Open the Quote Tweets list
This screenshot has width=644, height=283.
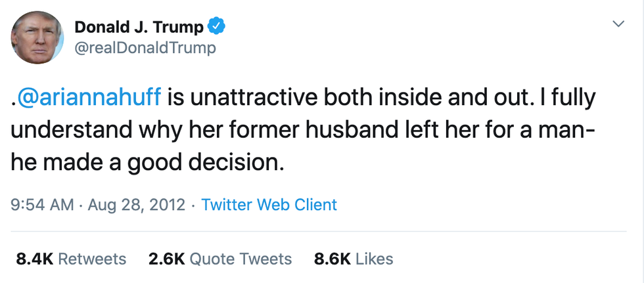tap(241, 259)
